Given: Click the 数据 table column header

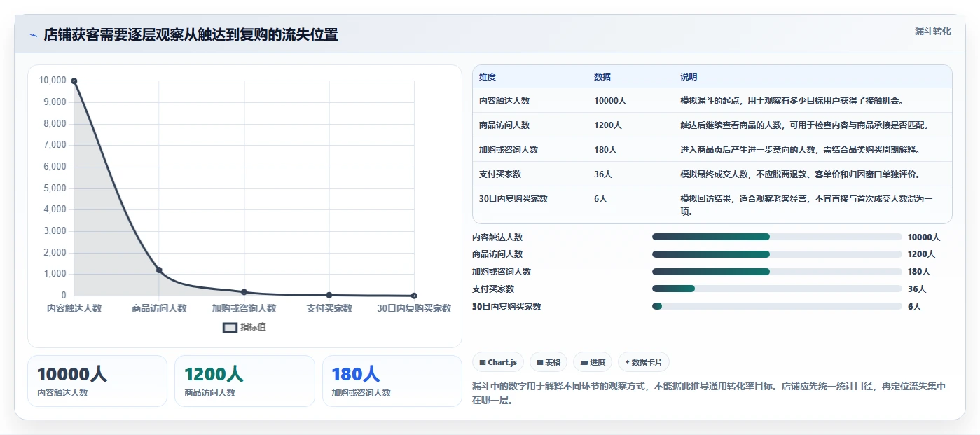Looking at the screenshot, I should pyautogui.click(x=602, y=77).
